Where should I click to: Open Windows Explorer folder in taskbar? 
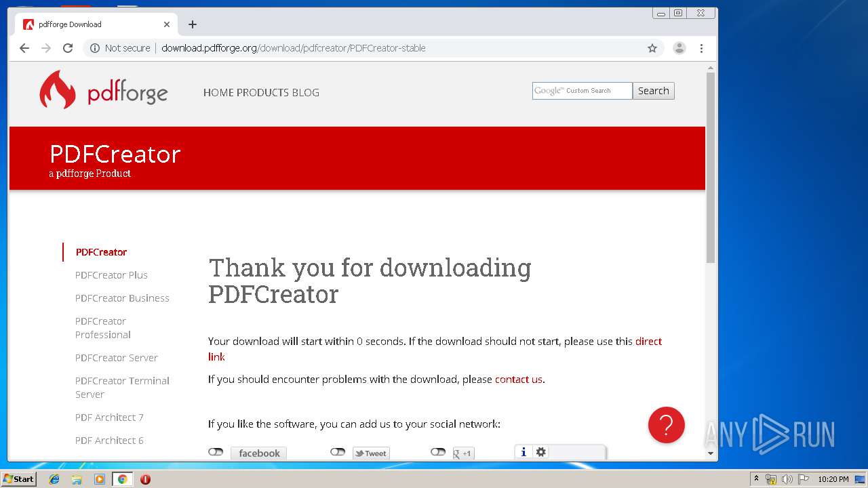point(77,479)
